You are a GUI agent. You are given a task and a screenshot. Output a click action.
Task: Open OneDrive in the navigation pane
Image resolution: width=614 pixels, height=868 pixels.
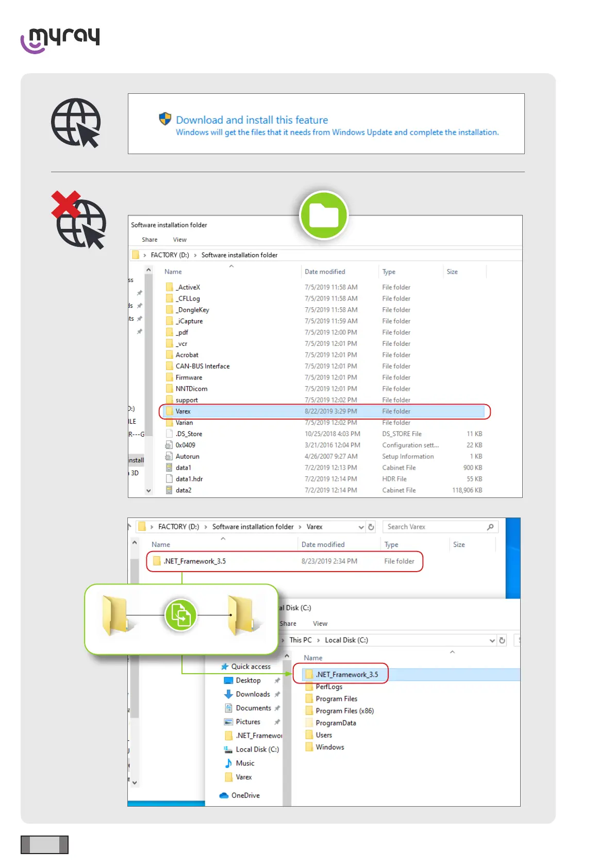[x=240, y=796]
